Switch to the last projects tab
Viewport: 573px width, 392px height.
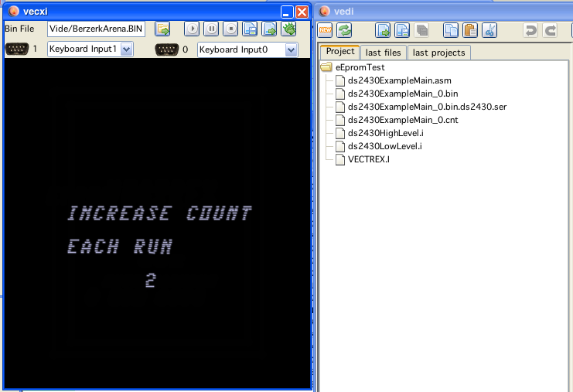pos(438,53)
